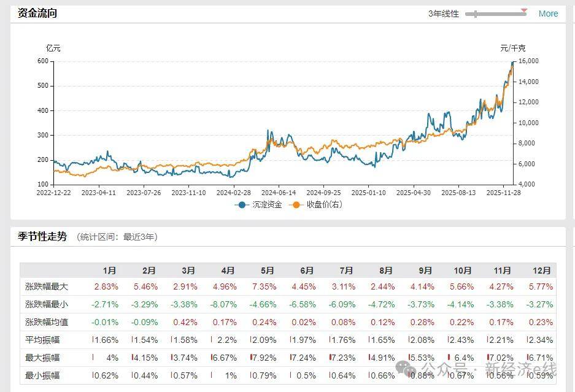Select the 12月 column header
The image size is (575, 392).
pyautogui.click(x=542, y=271)
